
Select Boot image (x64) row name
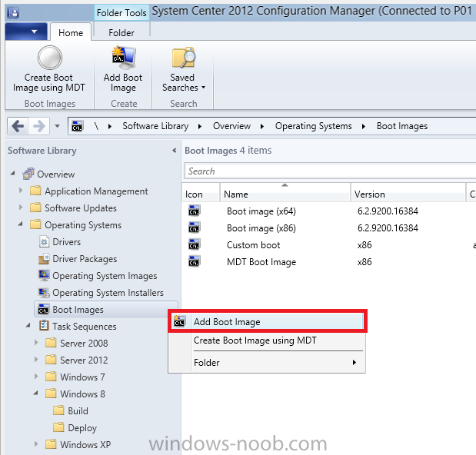click(261, 211)
